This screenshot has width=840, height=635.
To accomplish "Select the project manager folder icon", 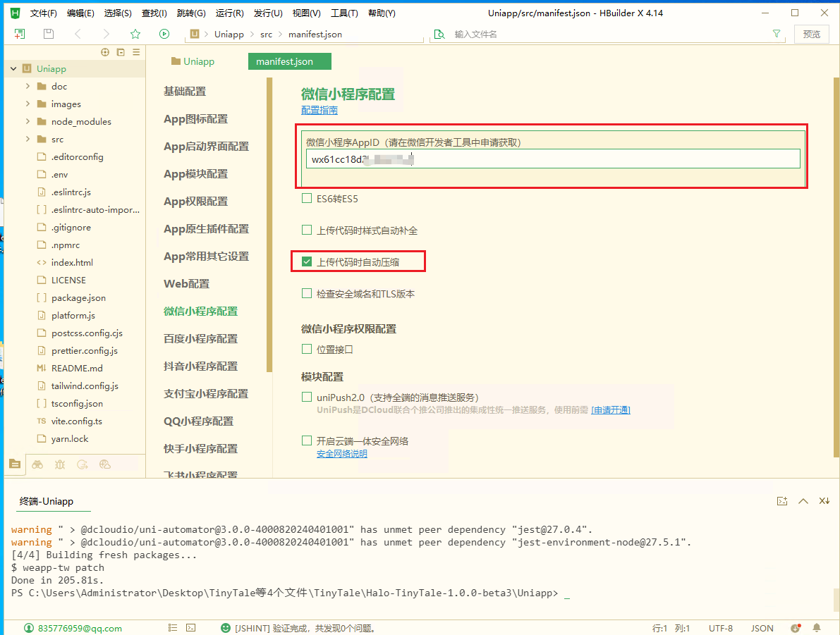I will point(15,464).
